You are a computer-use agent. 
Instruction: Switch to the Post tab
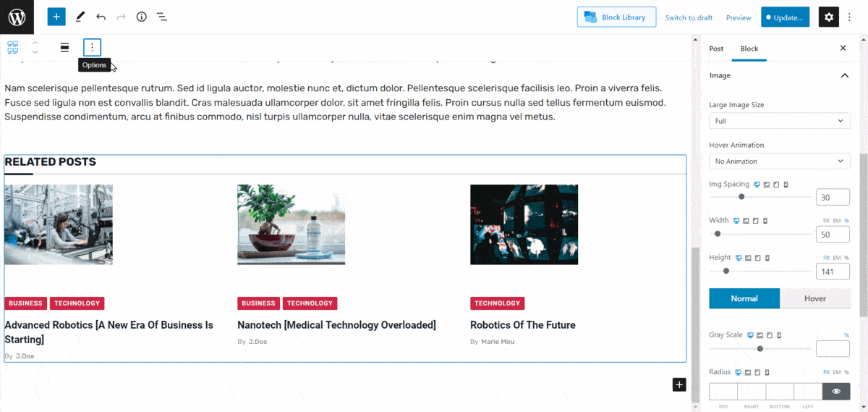716,49
